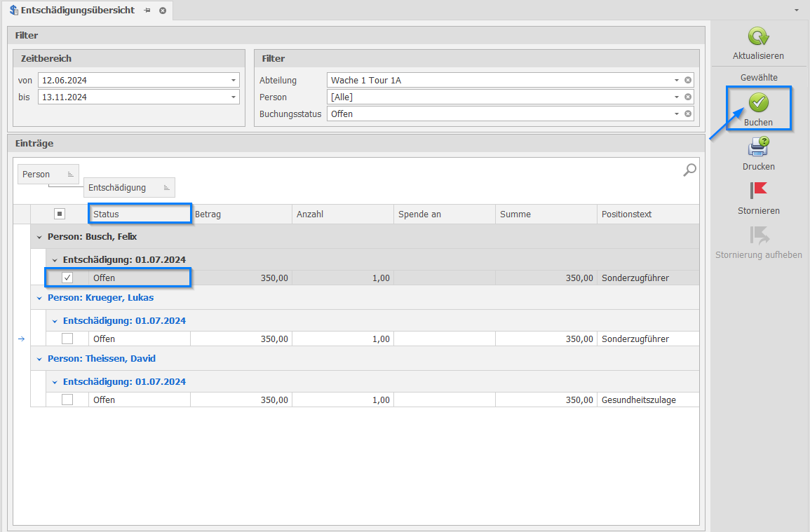Check the Krueger, Lukas entry checkbox
This screenshot has height=532, width=810.
click(67, 339)
